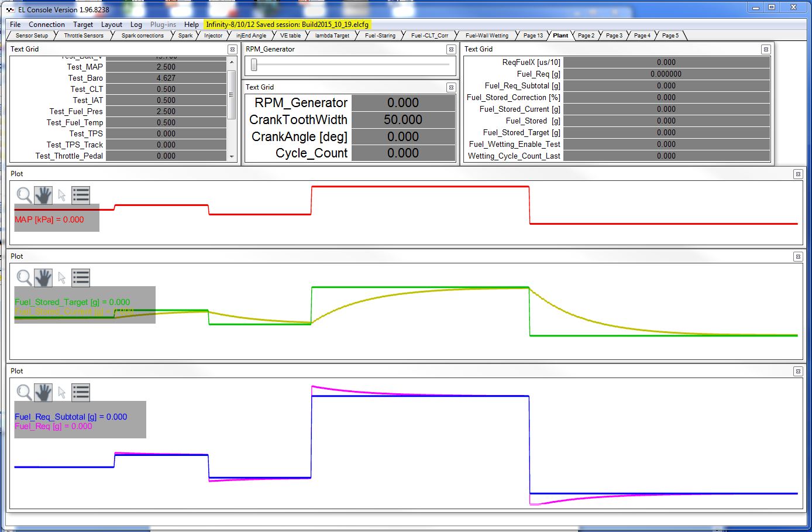Screen dimensions: 812x532
Task: Select the pan hand tool in the MAP plot
Action: 43,195
